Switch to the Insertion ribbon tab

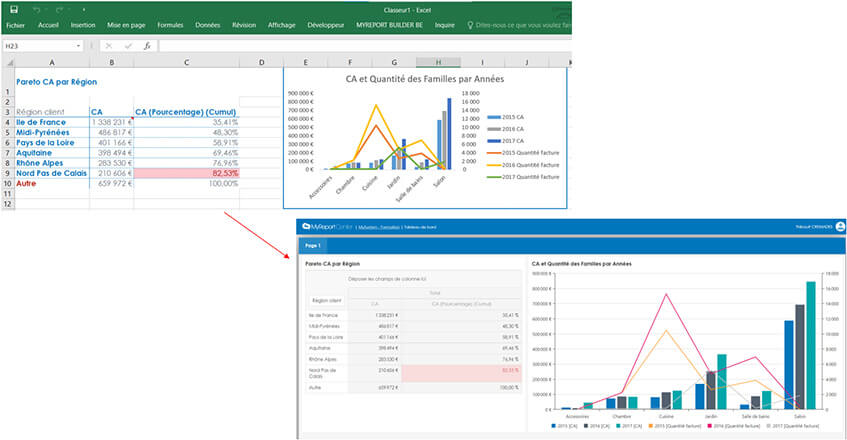point(83,25)
